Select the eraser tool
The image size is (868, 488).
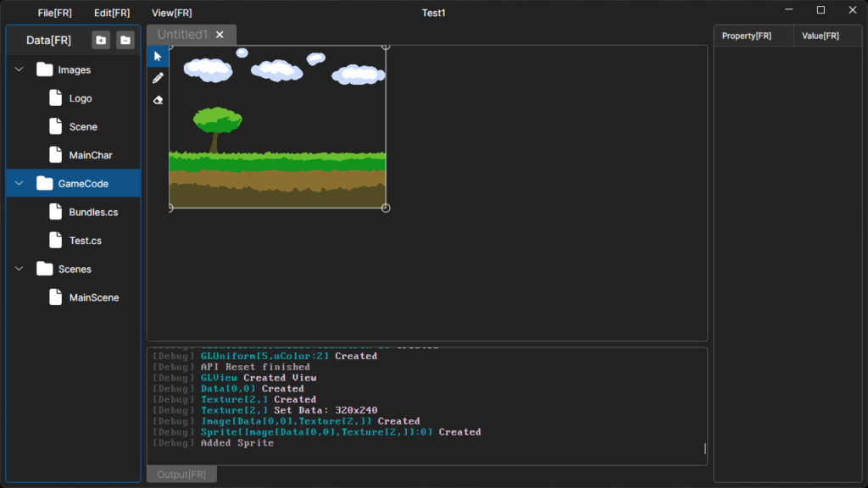tap(158, 100)
